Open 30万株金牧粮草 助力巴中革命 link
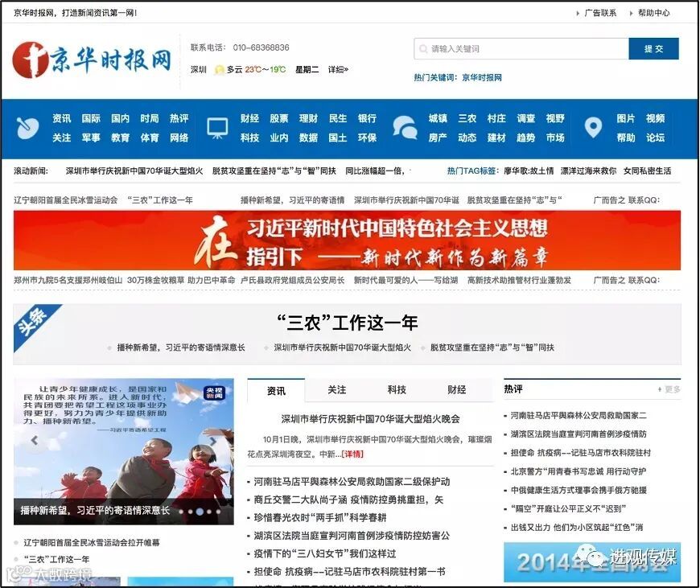The width and height of the screenshot is (700, 588). [x=181, y=281]
